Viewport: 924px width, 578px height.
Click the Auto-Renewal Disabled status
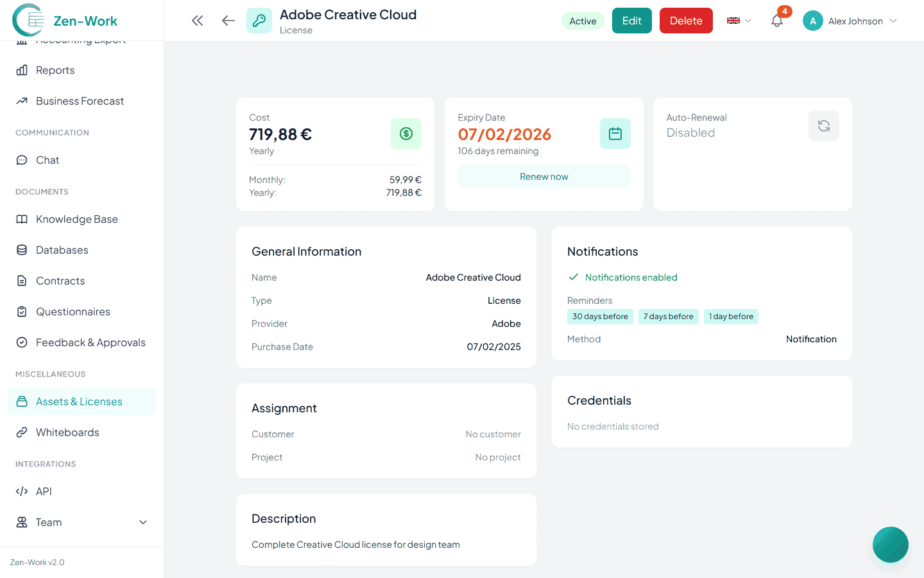coord(690,133)
